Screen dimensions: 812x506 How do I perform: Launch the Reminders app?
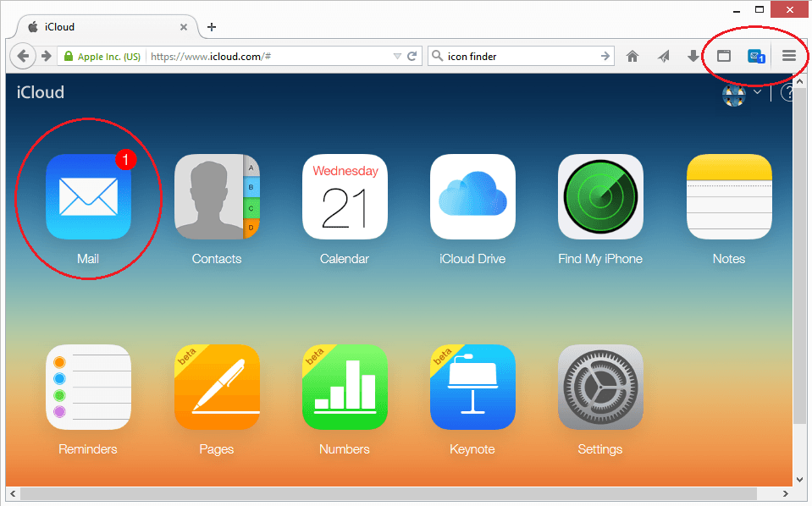(x=88, y=387)
